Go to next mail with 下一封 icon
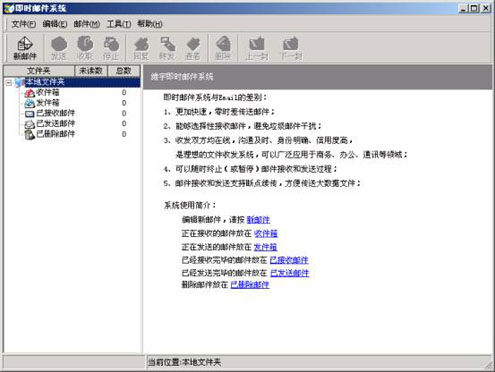Screen dimensions: 495x372 pyautogui.click(x=291, y=48)
